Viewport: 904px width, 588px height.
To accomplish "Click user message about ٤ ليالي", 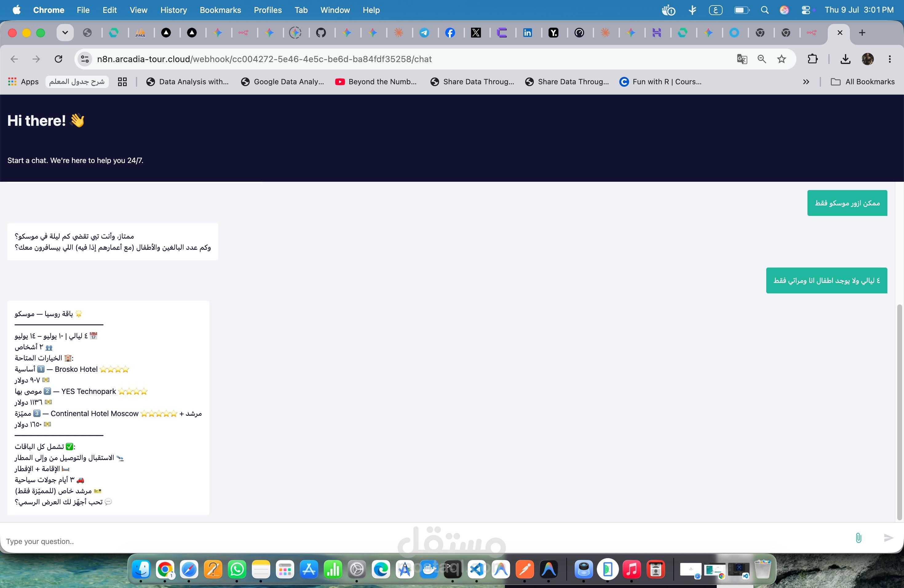I will 827,280.
